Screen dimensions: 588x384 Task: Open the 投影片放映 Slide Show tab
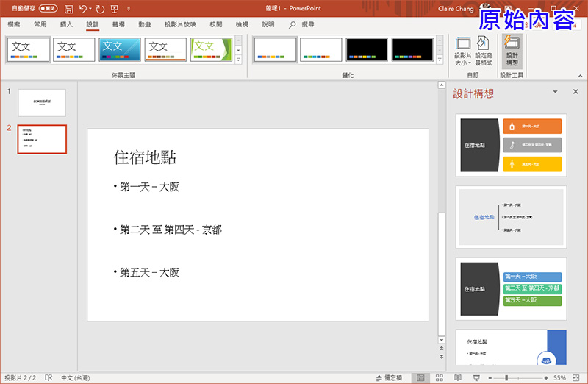(180, 24)
